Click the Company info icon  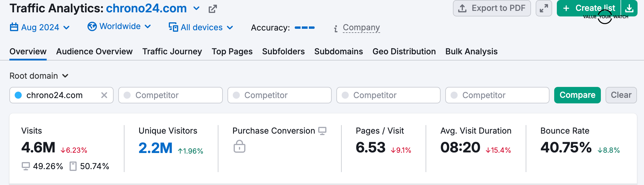336,28
